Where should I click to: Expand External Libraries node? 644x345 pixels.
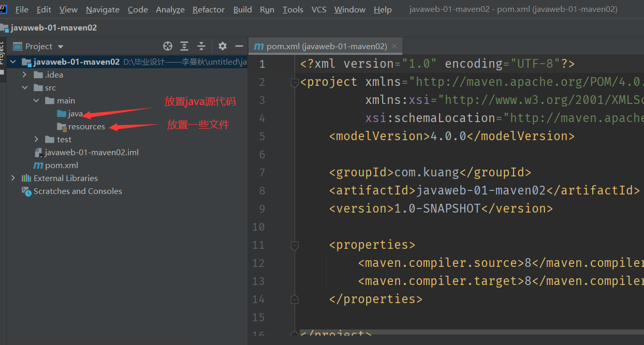(x=13, y=178)
